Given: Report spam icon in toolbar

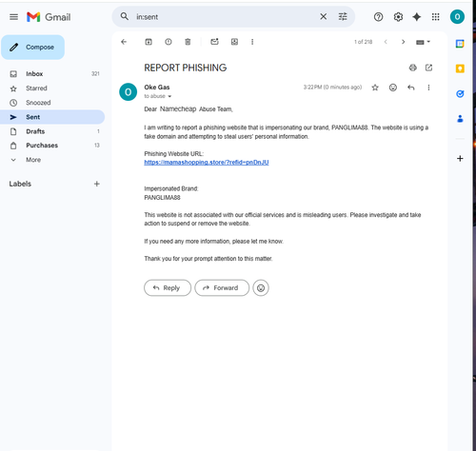Looking at the screenshot, I should [x=169, y=42].
